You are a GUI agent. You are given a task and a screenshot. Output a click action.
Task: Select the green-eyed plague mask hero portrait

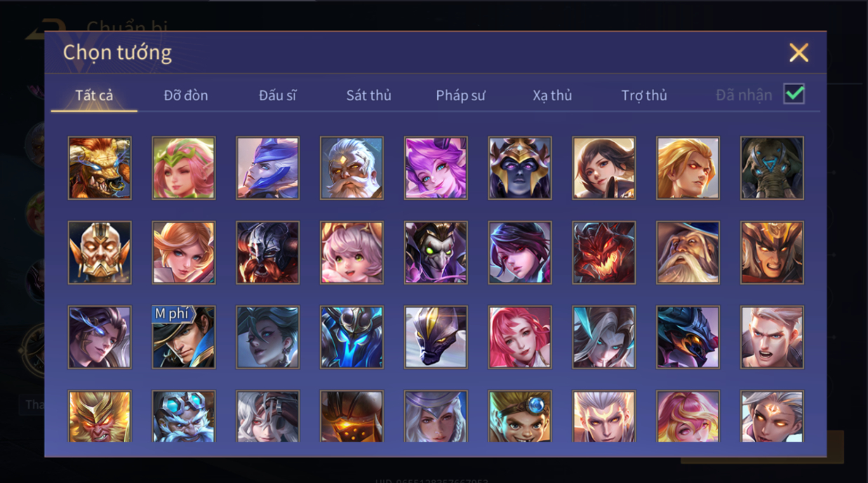(x=436, y=252)
